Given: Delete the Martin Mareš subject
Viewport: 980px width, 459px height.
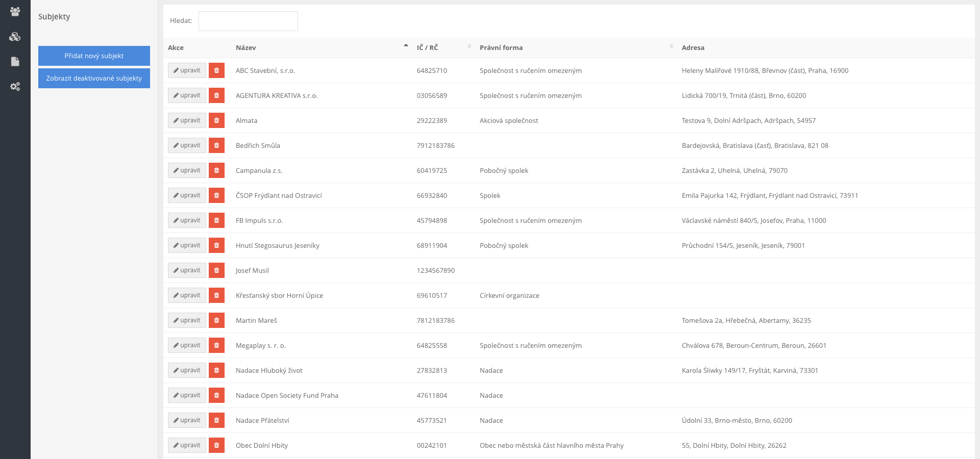Looking at the screenshot, I should (216, 320).
